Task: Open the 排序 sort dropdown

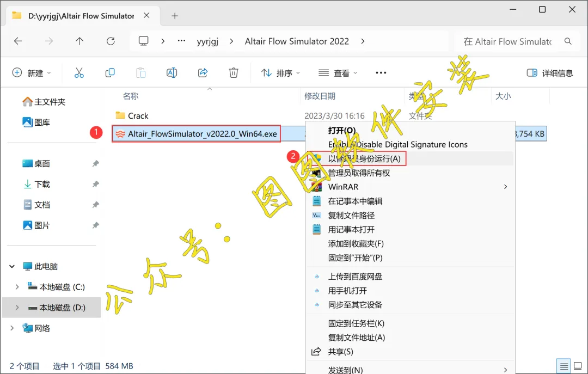Action: (x=280, y=73)
